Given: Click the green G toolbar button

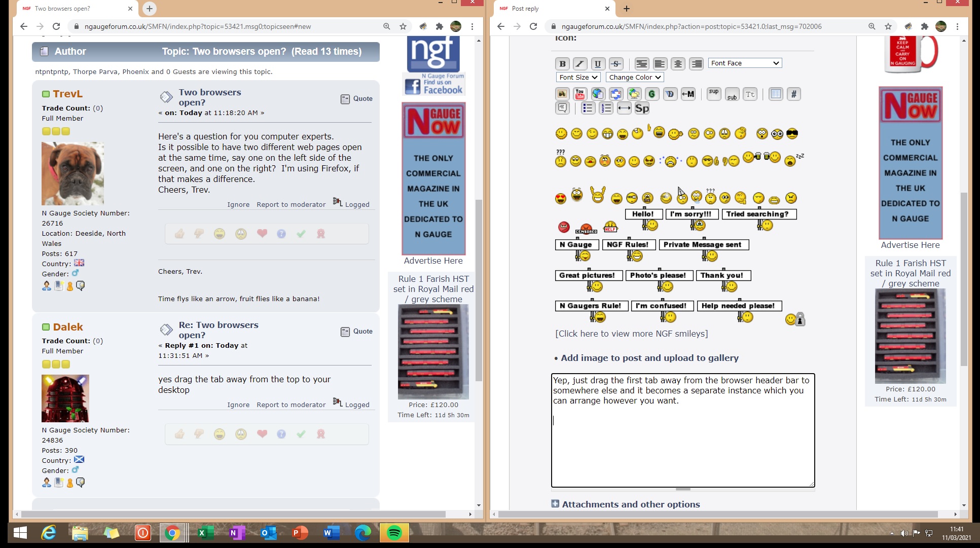Looking at the screenshot, I should click(x=652, y=94).
